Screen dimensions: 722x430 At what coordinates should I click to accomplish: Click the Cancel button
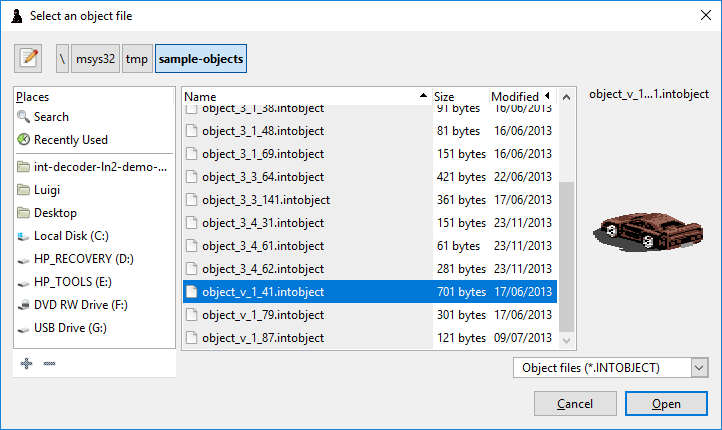[x=575, y=404]
